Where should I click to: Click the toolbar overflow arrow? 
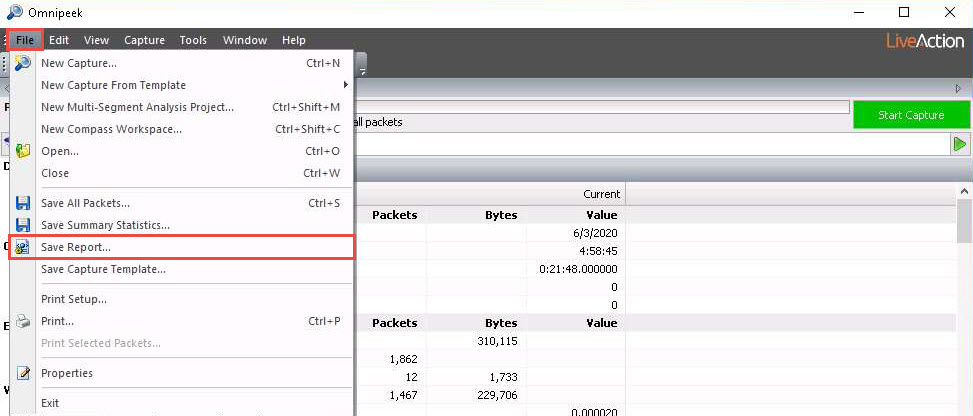(362, 72)
